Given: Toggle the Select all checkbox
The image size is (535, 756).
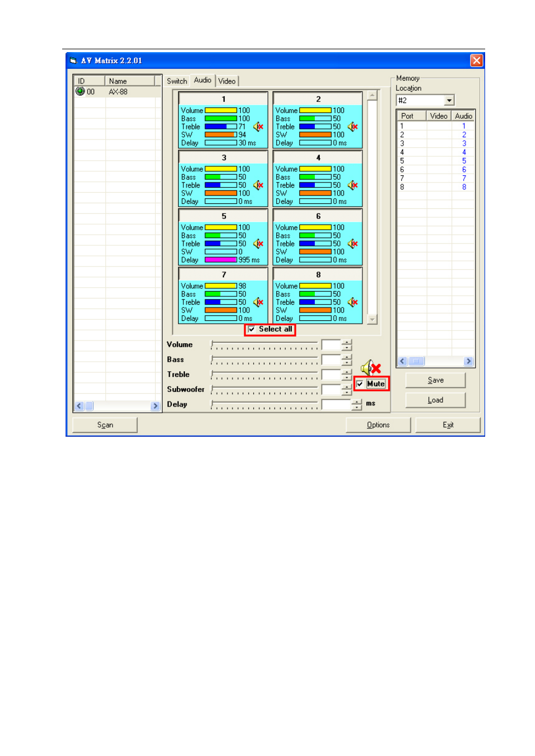Looking at the screenshot, I should [x=252, y=329].
